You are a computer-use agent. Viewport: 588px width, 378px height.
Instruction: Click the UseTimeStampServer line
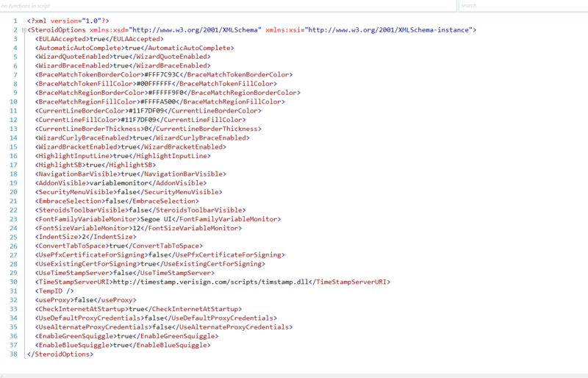125,273
